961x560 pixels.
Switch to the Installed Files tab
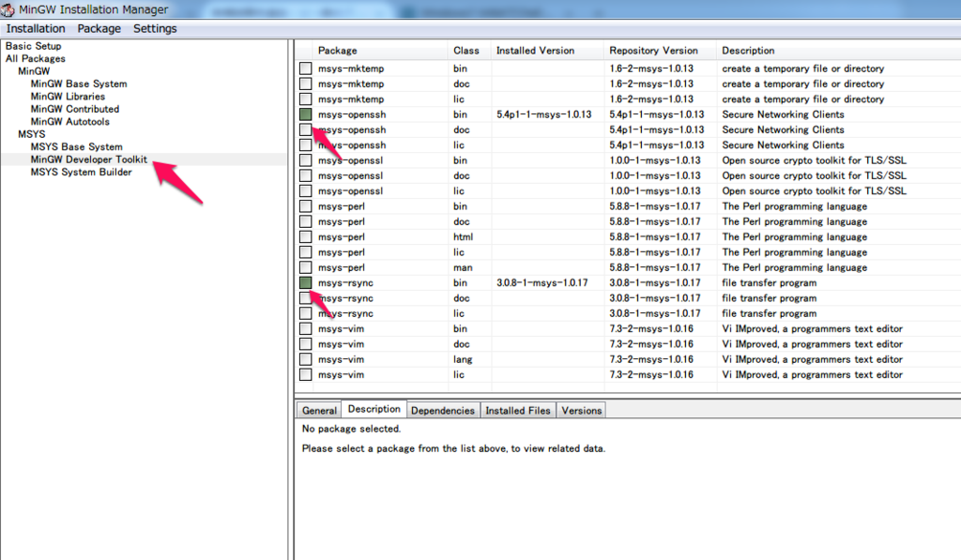pyautogui.click(x=518, y=411)
